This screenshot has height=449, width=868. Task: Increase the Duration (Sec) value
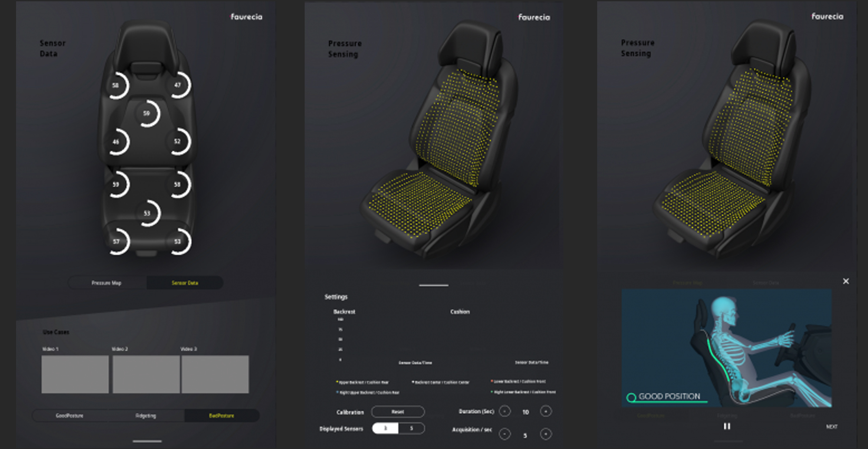click(546, 411)
